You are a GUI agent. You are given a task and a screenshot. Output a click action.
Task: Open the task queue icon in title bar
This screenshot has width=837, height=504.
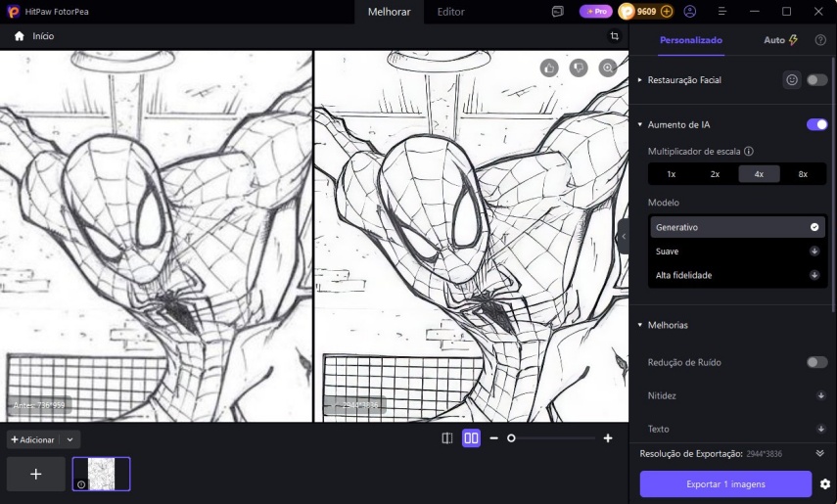tap(557, 11)
